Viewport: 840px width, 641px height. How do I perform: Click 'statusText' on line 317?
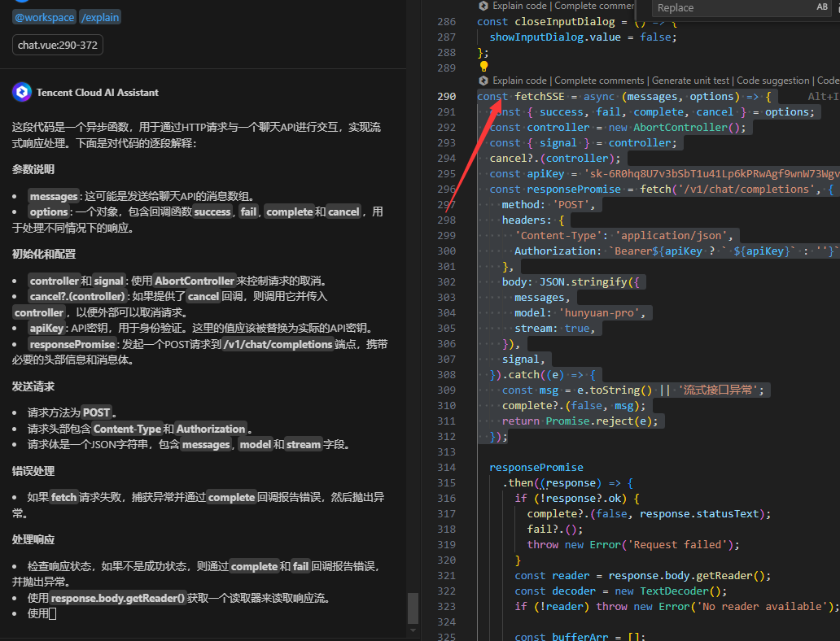pos(728,513)
